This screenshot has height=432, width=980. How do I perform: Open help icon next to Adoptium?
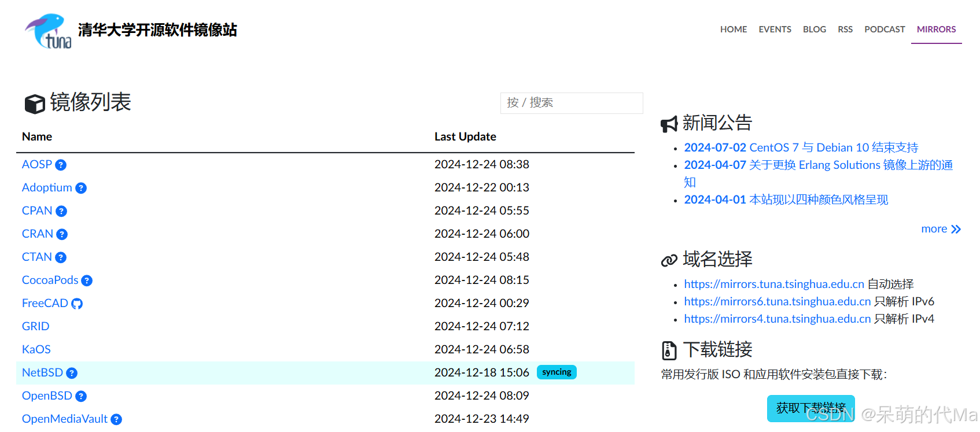coord(81,188)
